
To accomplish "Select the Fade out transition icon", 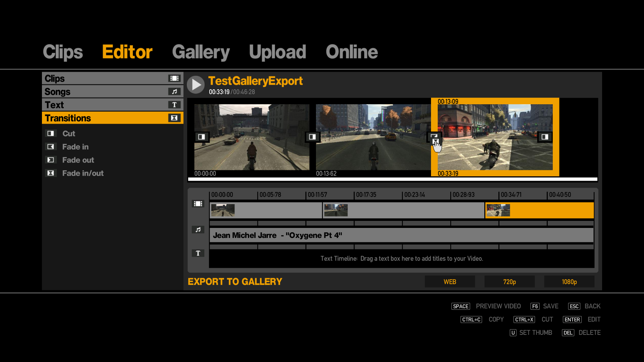I will (50, 160).
